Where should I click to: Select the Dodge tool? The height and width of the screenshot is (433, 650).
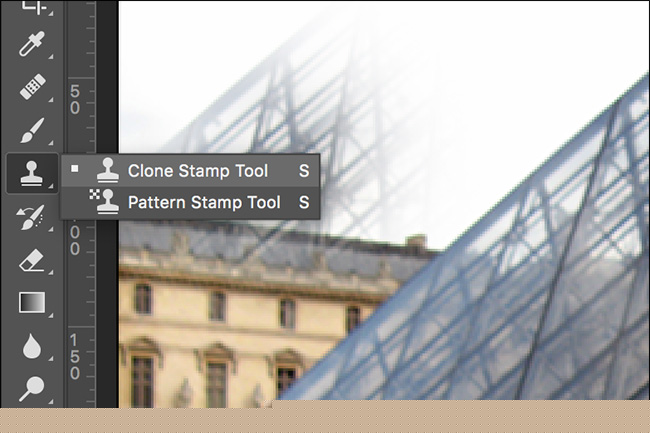(x=32, y=389)
